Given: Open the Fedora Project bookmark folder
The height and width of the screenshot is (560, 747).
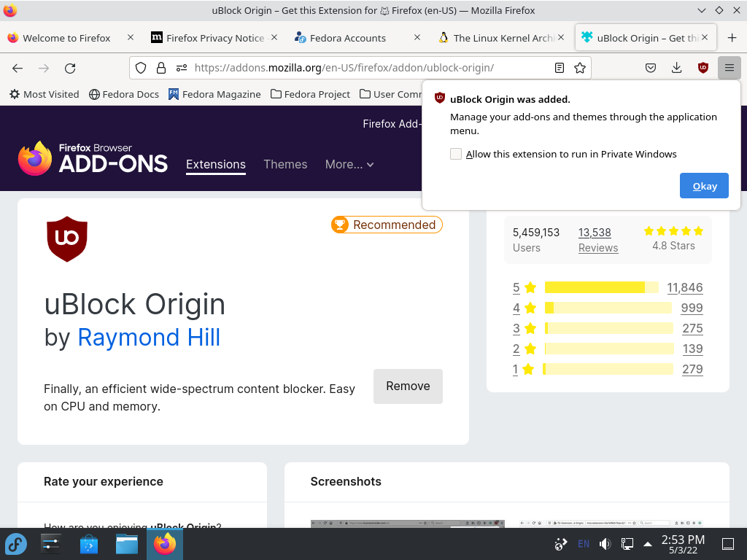Looking at the screenshot, I should click(310, 94).
